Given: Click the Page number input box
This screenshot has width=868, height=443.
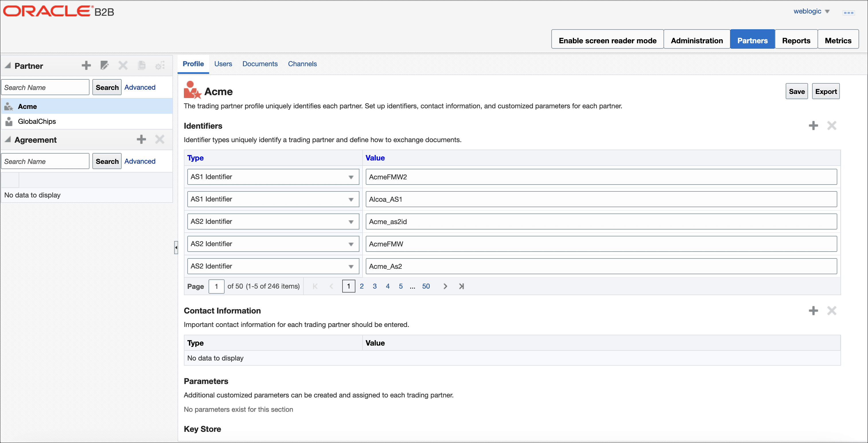Looking at the screenshot, I should (216, 286).
